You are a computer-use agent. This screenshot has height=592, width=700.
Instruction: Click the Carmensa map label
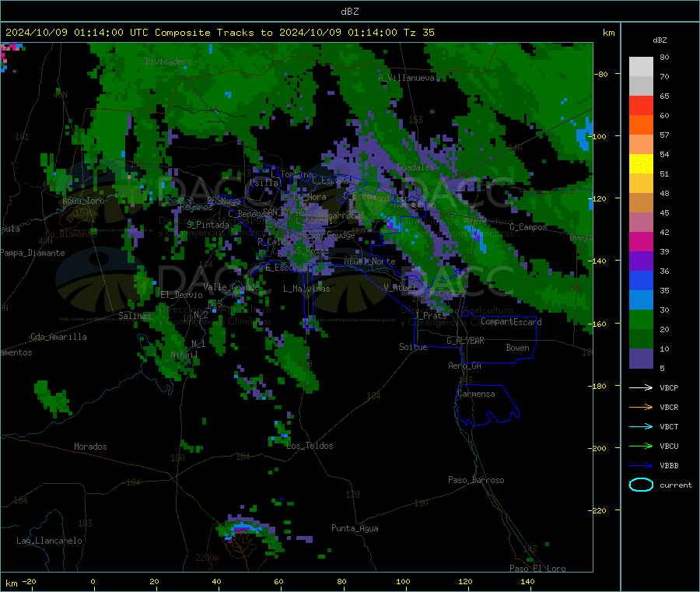coord(476,394)
